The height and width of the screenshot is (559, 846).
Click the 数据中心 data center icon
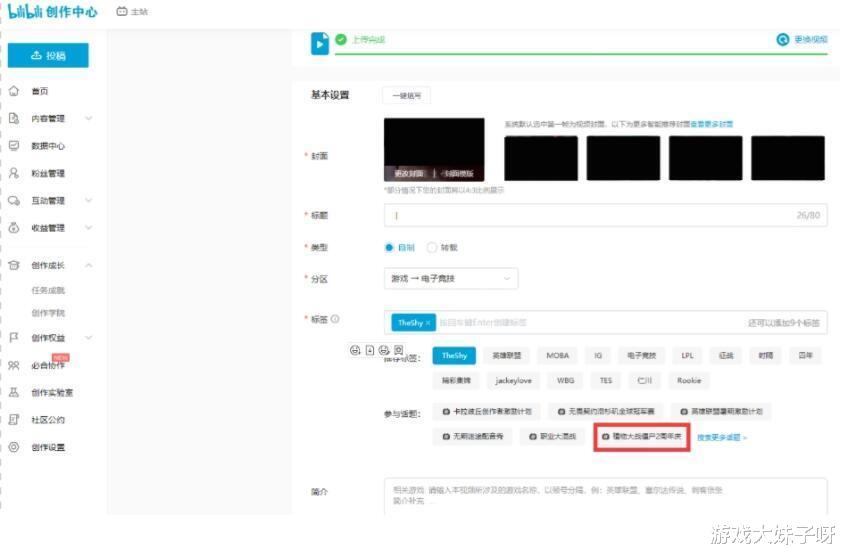(x=14, y=146)
